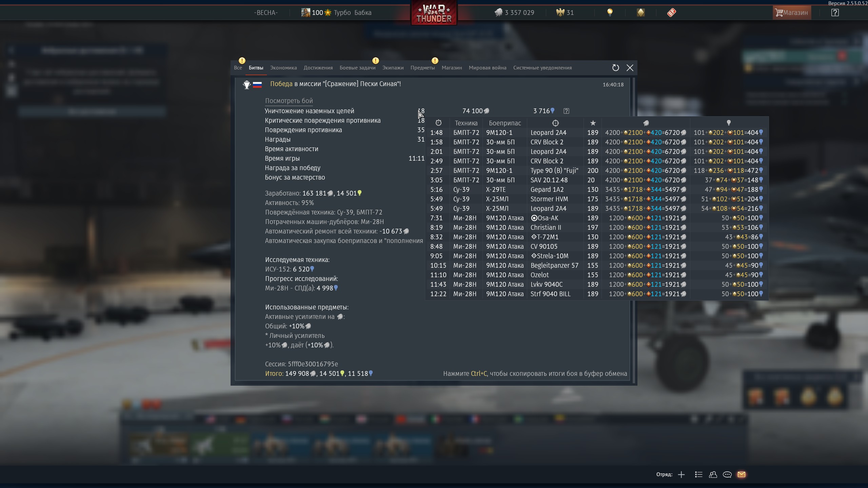Open the Все tab
Viewport: 868px width, 488px height.
click(x=238, y=68)
